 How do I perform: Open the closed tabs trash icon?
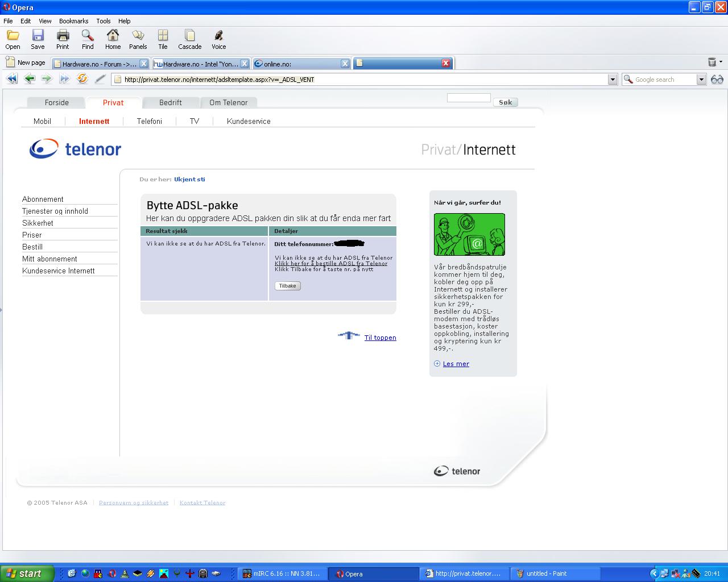[x=712, y=62]
